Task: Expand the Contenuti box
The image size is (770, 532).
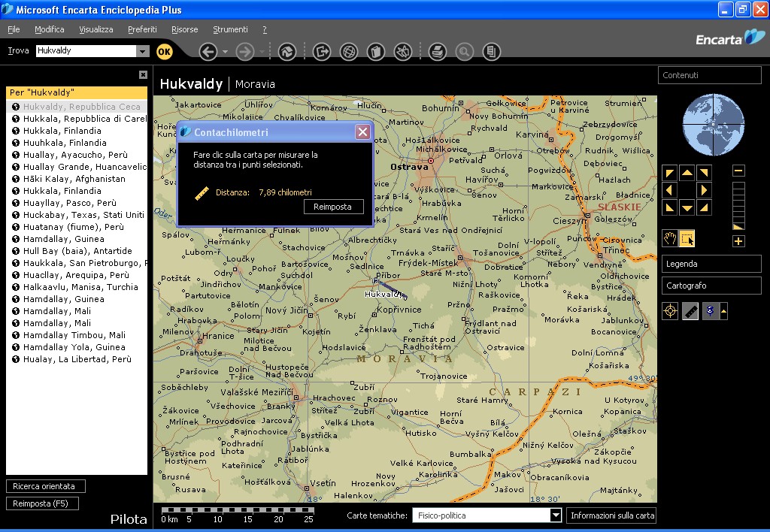Action: click(710, 75)
